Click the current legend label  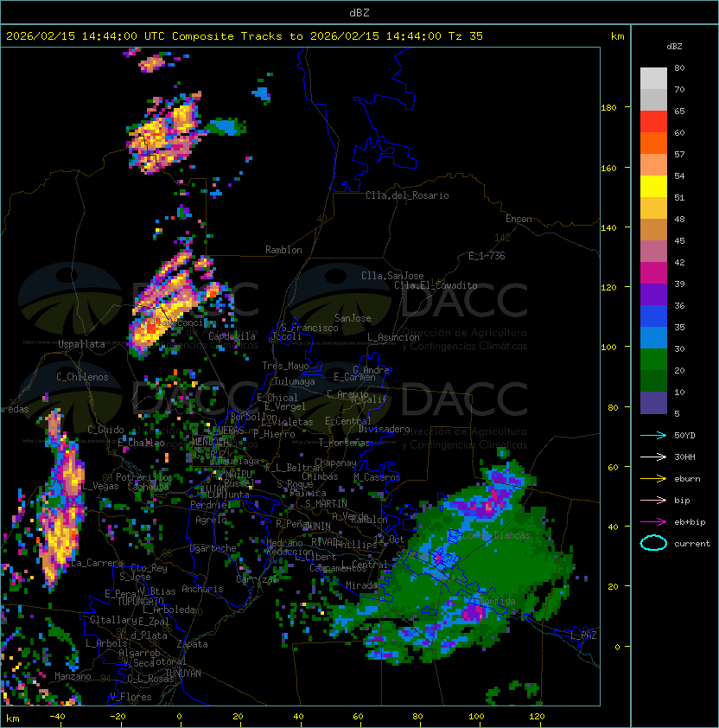(x=692, y=543)
